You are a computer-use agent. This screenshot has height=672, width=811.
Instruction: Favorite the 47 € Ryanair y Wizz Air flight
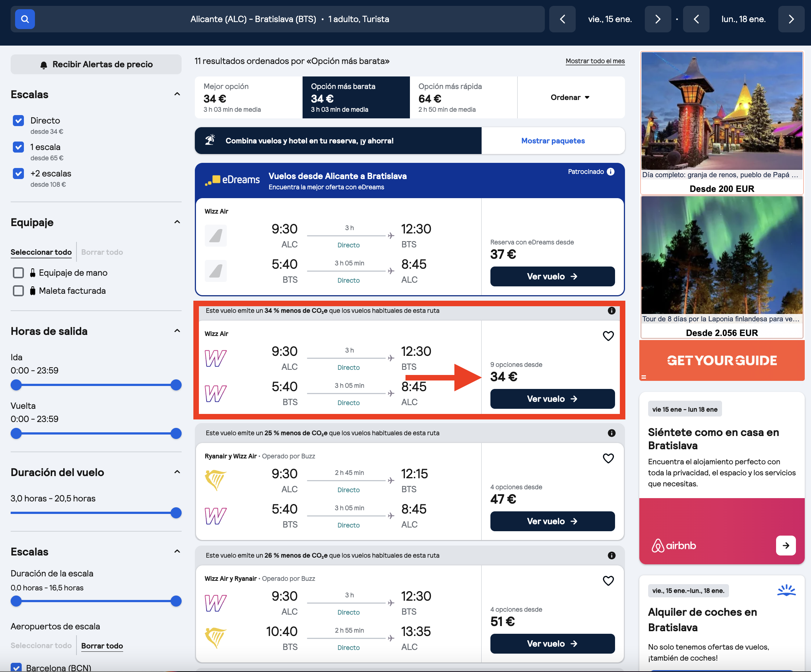click(x=608, y=458)
